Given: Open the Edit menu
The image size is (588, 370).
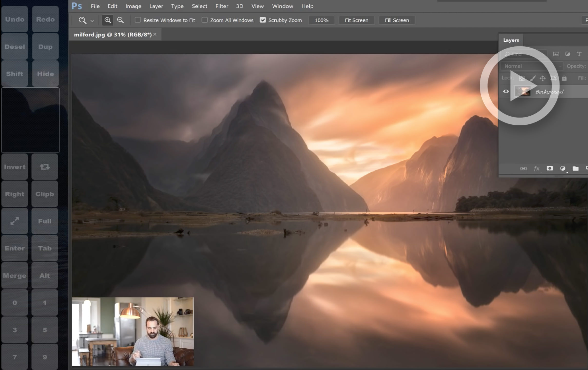Looking at the screenshot, I should click(x=112, y=6).
